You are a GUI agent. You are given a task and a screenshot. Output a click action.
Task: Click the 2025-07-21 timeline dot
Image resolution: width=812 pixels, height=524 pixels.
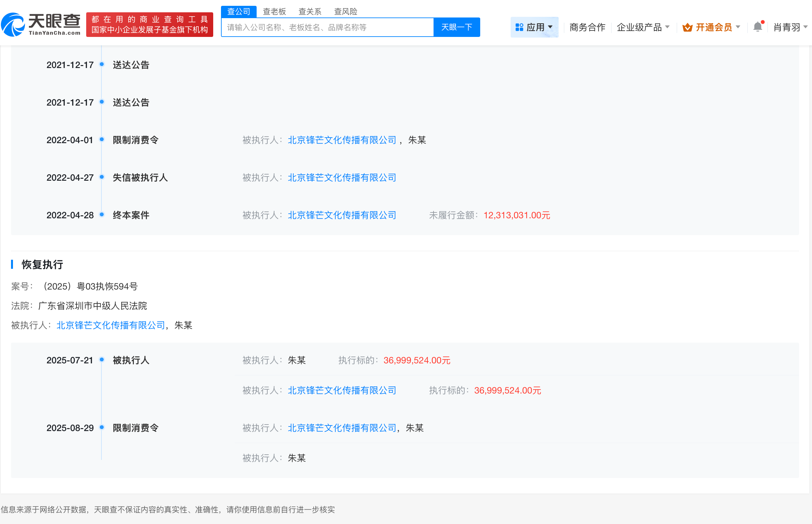(101, 359)
